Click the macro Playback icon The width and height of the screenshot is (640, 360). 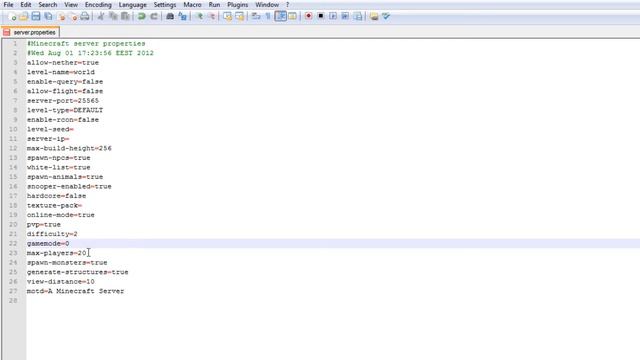333,16
